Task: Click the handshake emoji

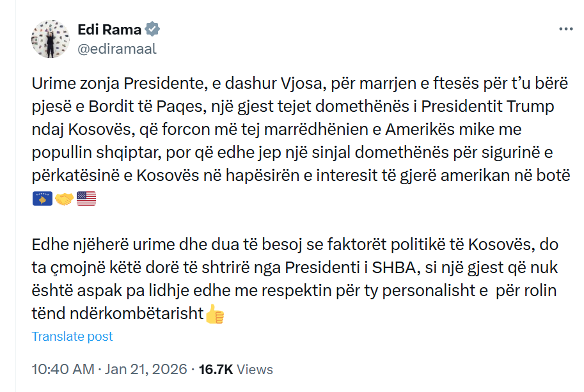Action: pos(64,200)
